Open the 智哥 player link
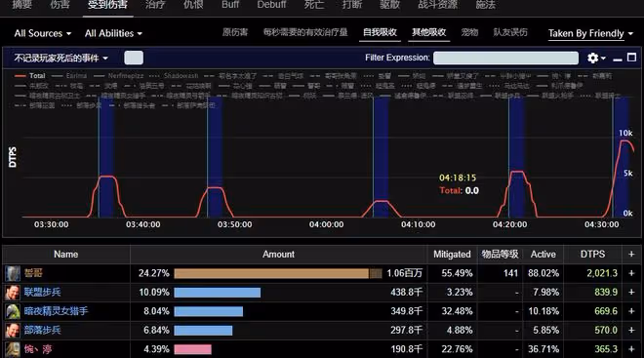 33,273
